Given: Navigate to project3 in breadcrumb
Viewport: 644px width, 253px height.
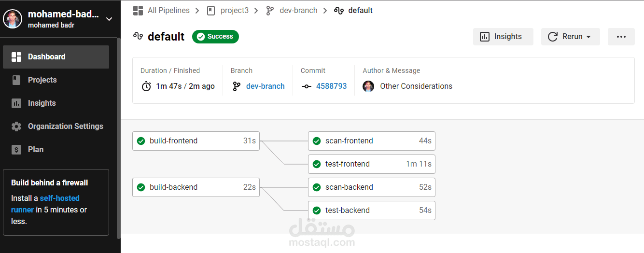Looking at the screenshot, I should (234, 10).
